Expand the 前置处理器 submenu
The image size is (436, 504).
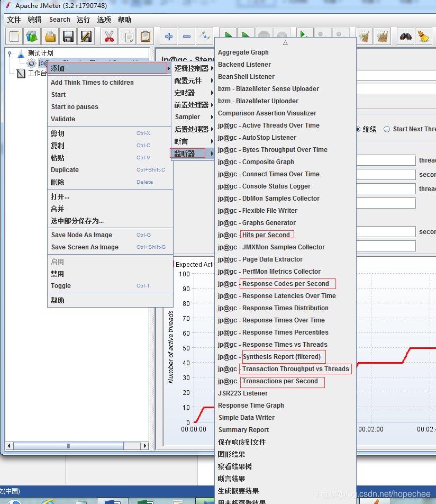click(x=194, y=105)
